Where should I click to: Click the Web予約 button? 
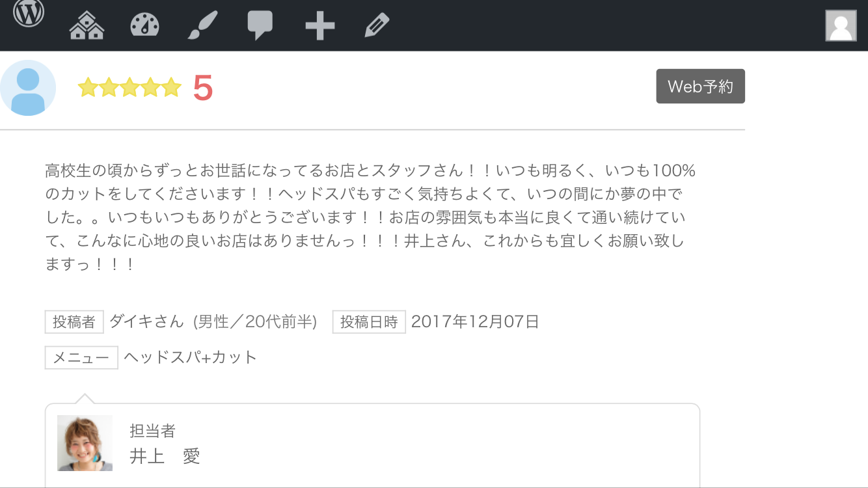point(700,87)
